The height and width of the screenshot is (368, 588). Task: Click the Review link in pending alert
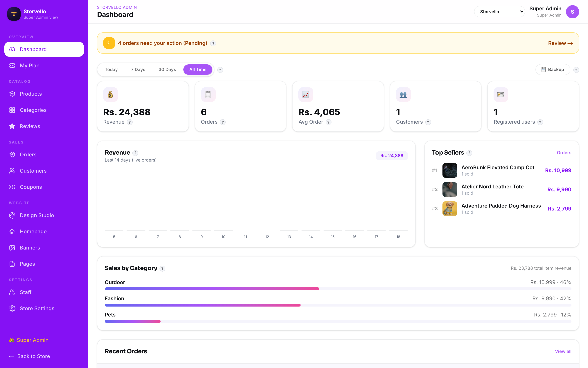coord(561,43)
